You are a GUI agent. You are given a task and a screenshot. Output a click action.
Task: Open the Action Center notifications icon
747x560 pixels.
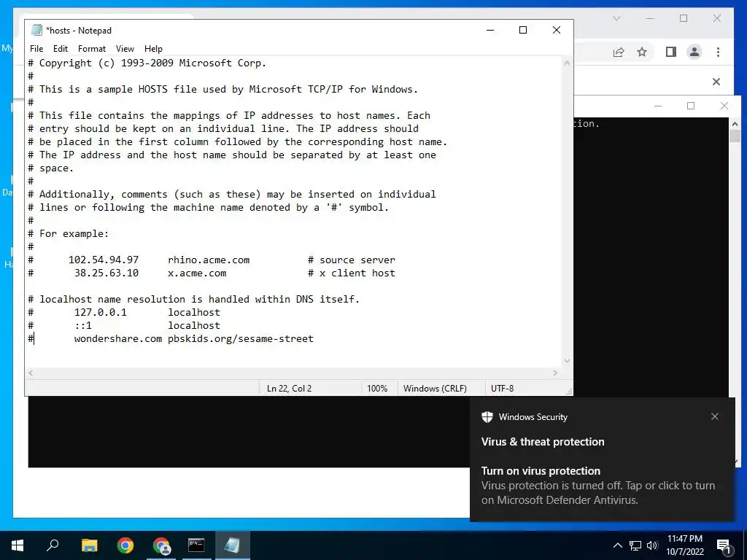(x=724, y=545)
